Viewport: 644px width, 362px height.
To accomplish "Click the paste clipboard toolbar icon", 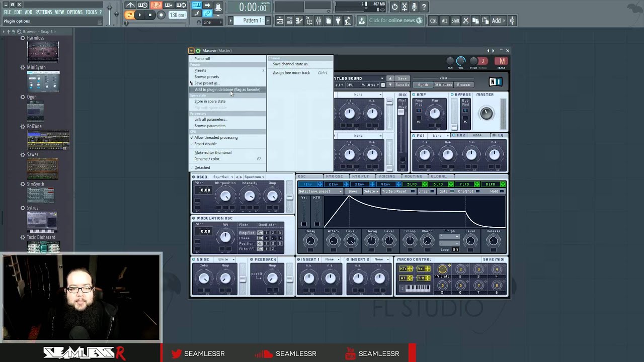I will click(x=486, y=21).
